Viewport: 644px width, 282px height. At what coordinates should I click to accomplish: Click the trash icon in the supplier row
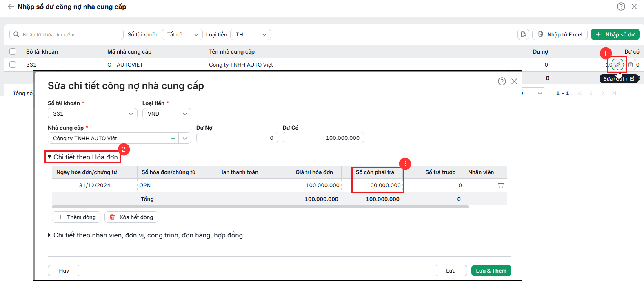click(x=631, y=65)
